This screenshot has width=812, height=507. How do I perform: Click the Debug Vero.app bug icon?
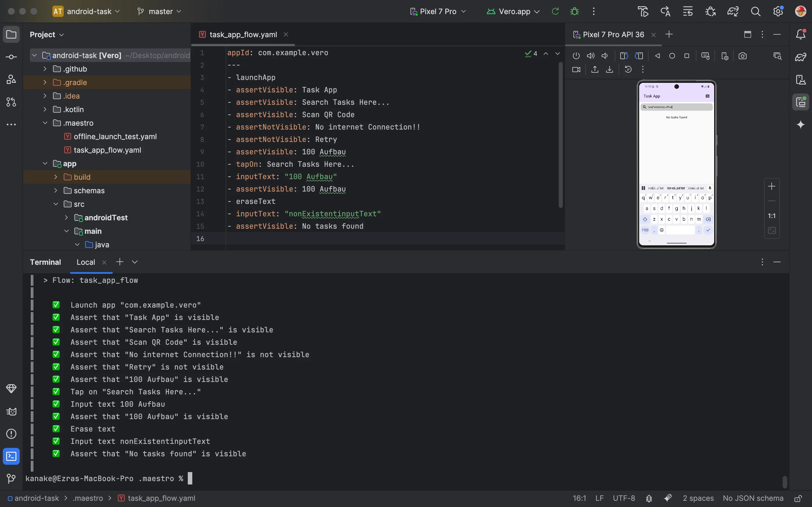574,11
